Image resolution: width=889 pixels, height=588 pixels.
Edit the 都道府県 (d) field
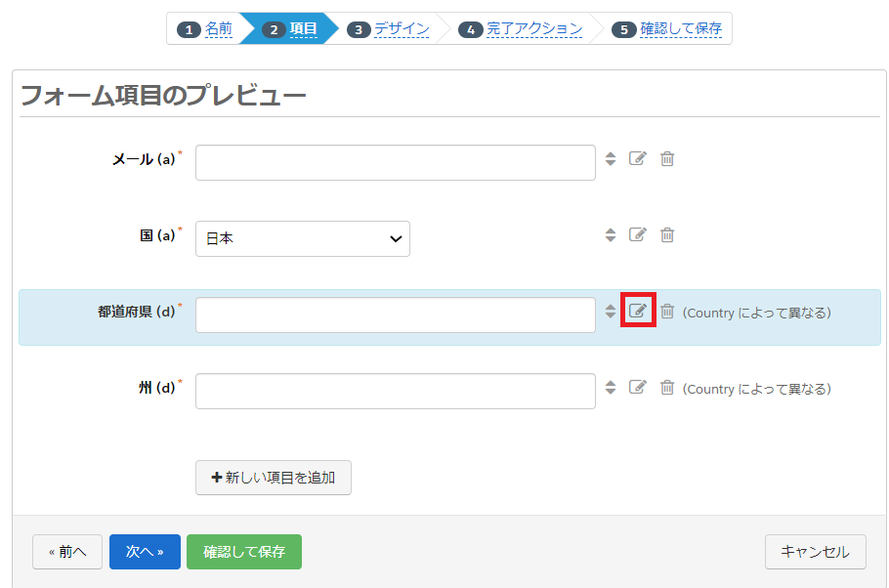[638, 311]
